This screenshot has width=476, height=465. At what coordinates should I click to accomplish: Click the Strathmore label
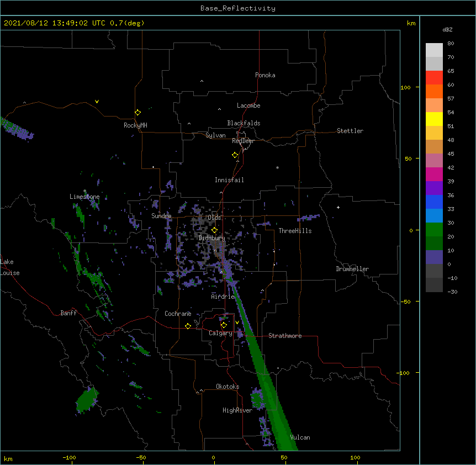285,336
